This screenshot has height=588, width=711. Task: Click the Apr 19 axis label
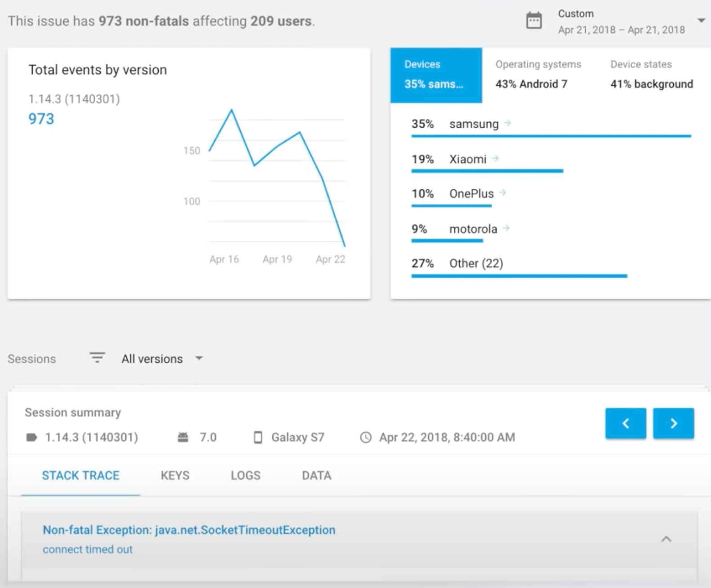coord(277,259)
